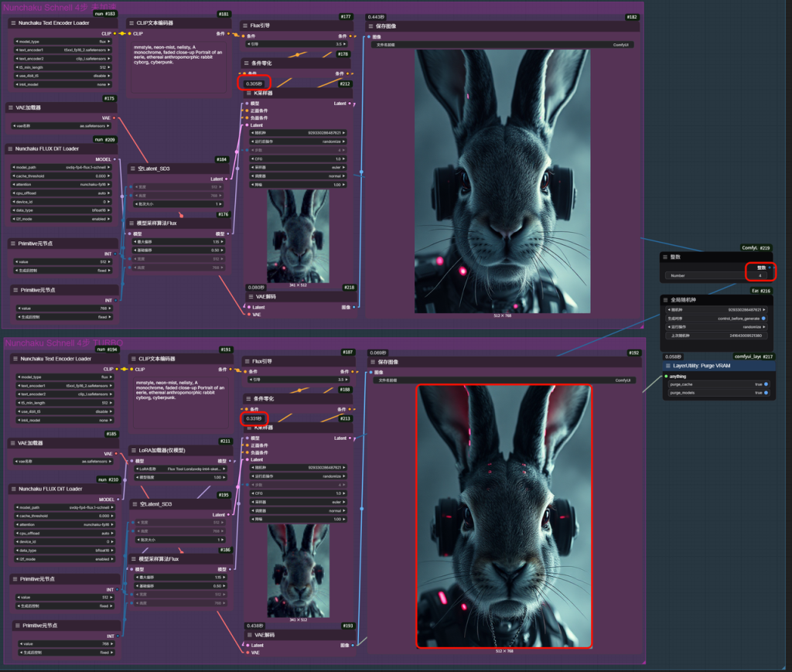Open 运行后操作 dropdown in 全局随机种 node
Screen dimensions: 792x672
pos(718,326)
